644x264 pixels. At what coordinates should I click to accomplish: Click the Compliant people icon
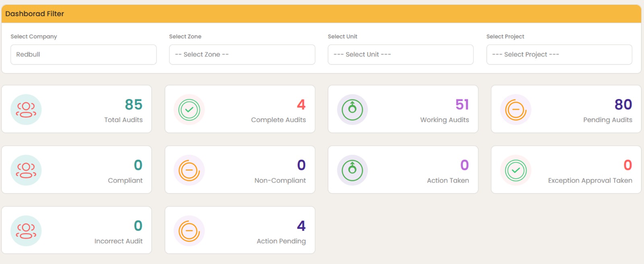tap(26, 170)
